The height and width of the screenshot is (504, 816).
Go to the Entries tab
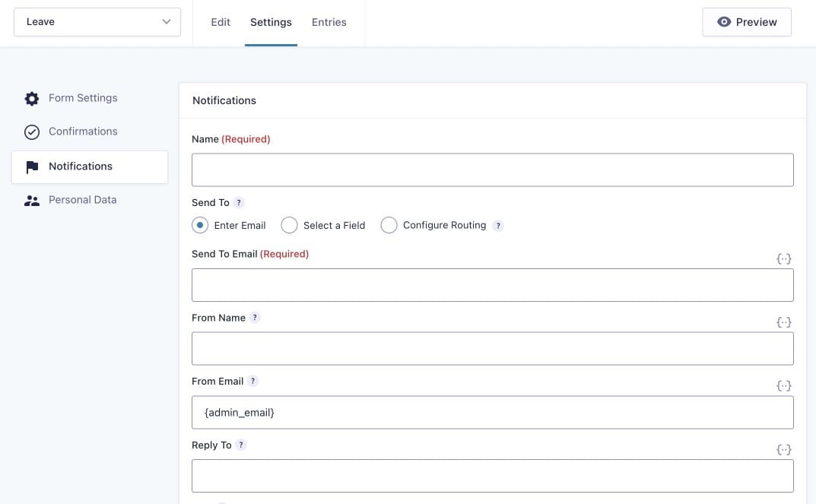point(329,22)
